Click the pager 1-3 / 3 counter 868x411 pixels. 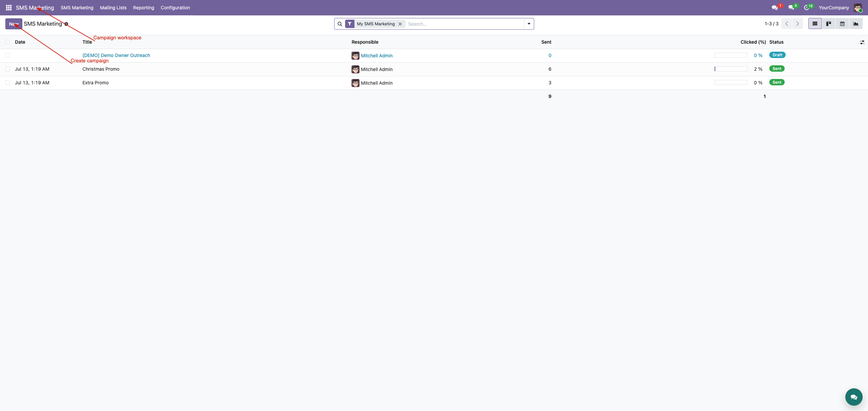(x=771, y=24)
